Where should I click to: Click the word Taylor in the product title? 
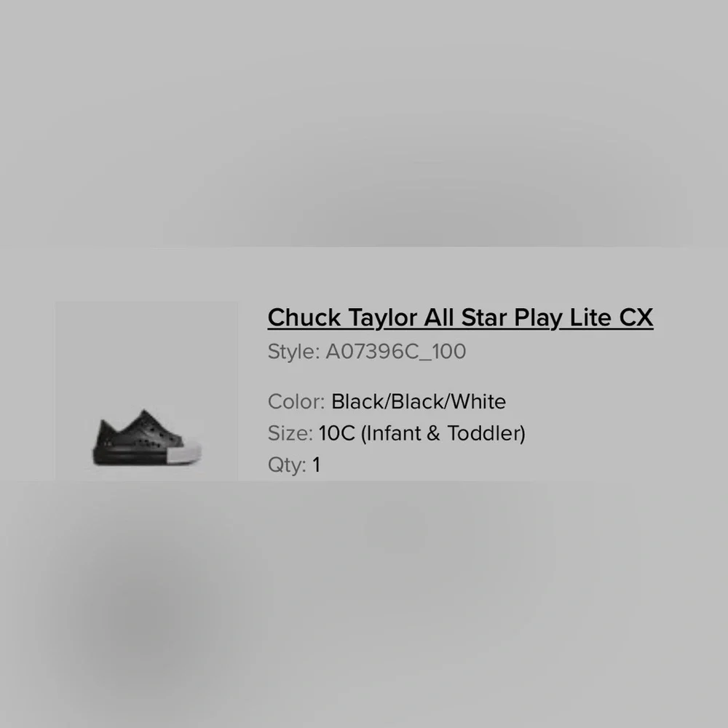tap(382, 319)
